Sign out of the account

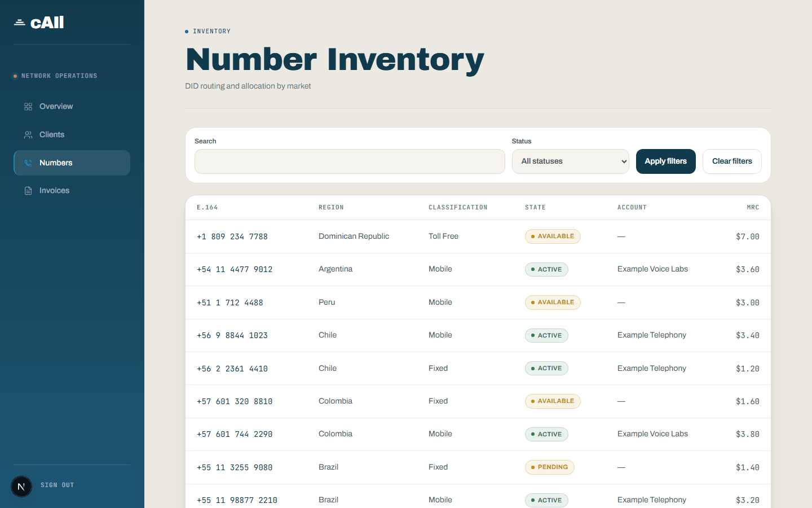click(x=57, y=485)
